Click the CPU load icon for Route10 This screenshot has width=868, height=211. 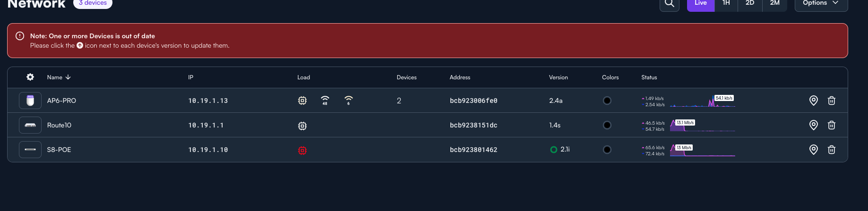302,126
